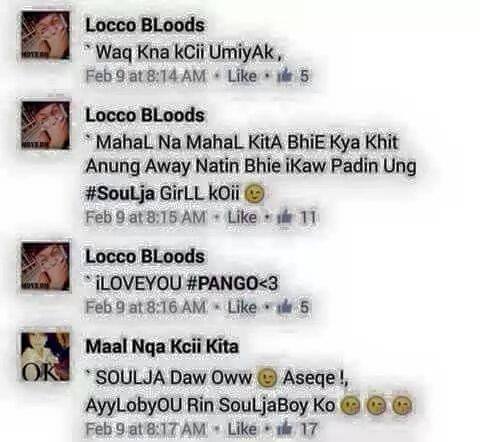Click the first Locco BLoods profile picture
This screenshot has width=480, height=442.
pyautogui.click(x=45, y=35)
